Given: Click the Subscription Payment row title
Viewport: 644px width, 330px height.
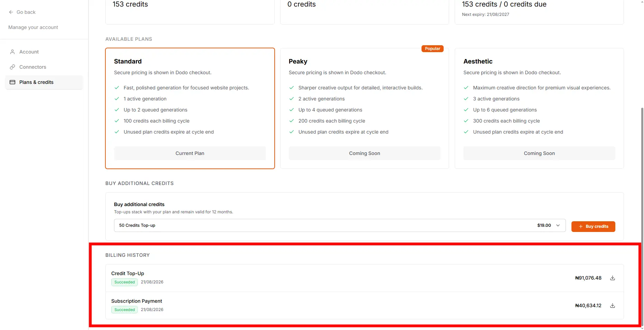Looking at the screenshot, I should pyautogui.click(x=136, y=301).
